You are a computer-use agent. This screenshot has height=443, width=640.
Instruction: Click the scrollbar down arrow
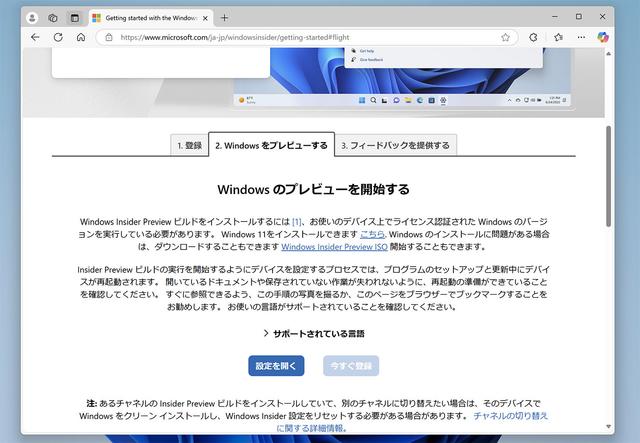[x=608, y=427]
